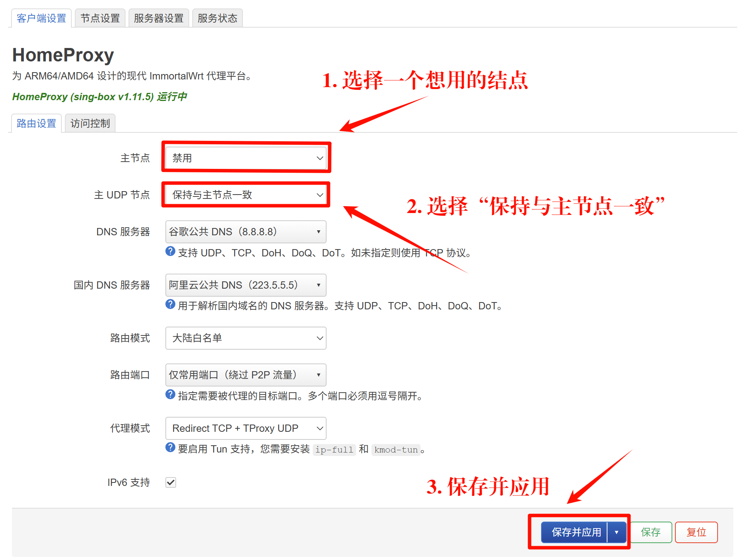
Task: Open the 代理模式 dropdown
Action: tap(246, 428)
